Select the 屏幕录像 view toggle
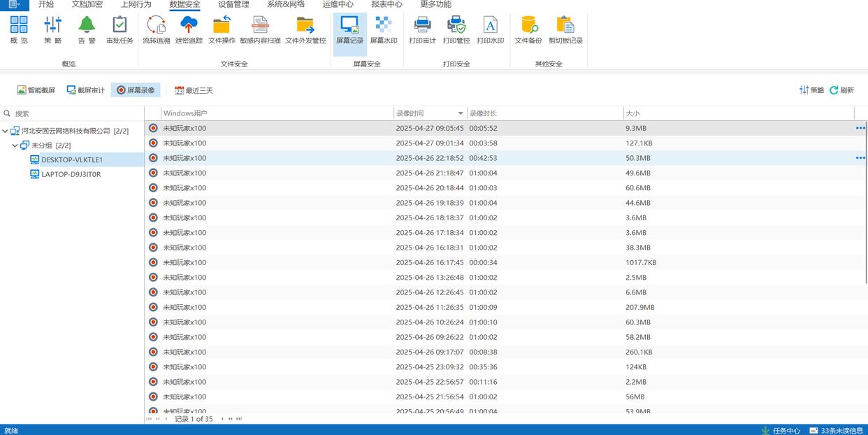Viewport: 868px width, 435px height. point(136,90)
